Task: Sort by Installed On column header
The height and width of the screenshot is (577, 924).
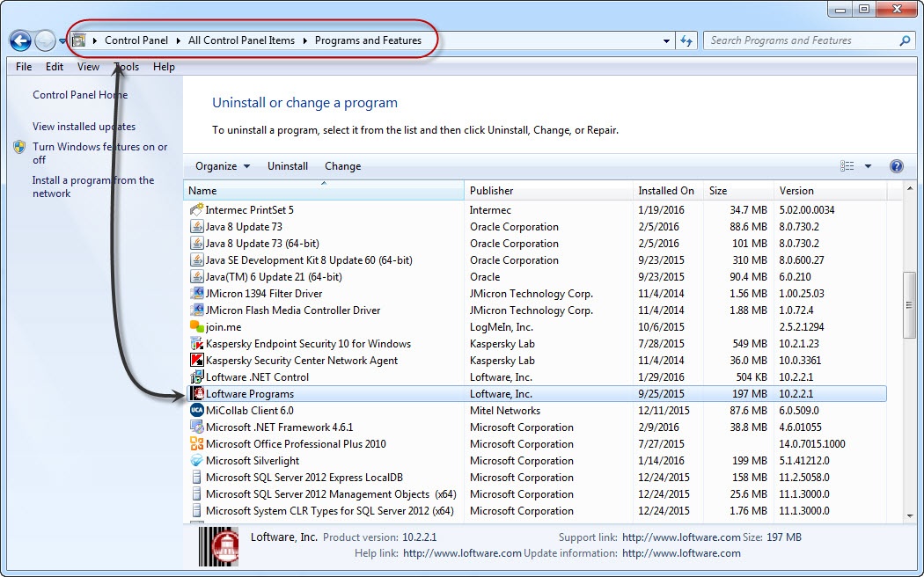Action: click(668, 191)
